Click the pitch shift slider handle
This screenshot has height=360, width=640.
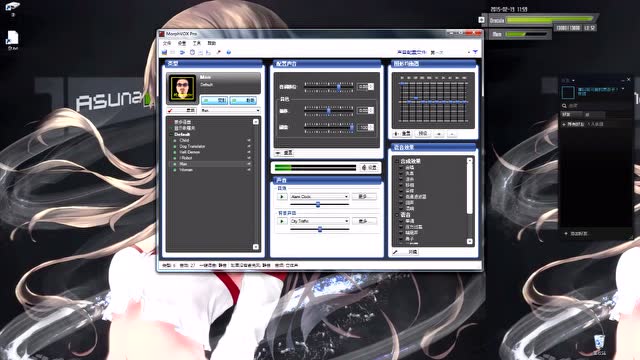point(338,87)
